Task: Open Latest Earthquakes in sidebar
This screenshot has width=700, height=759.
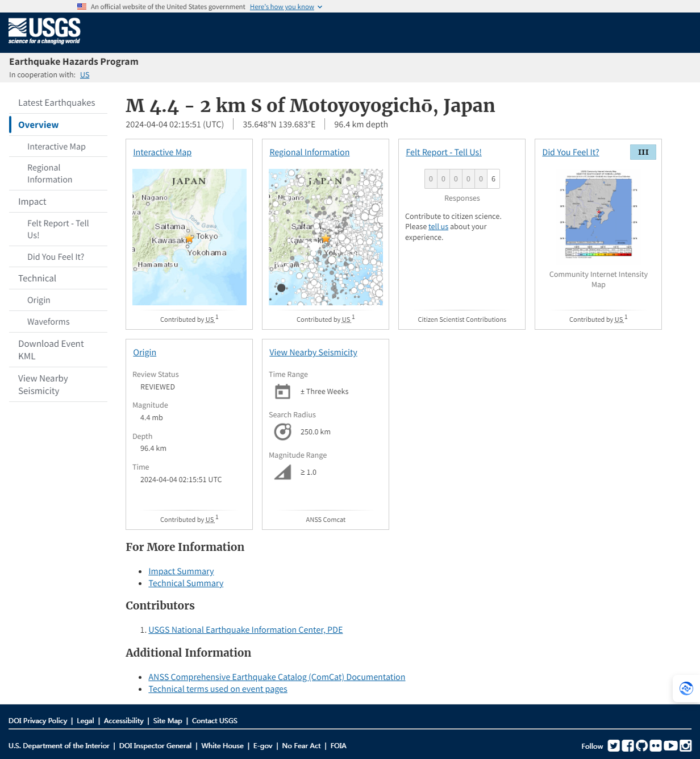Action: 57,103
